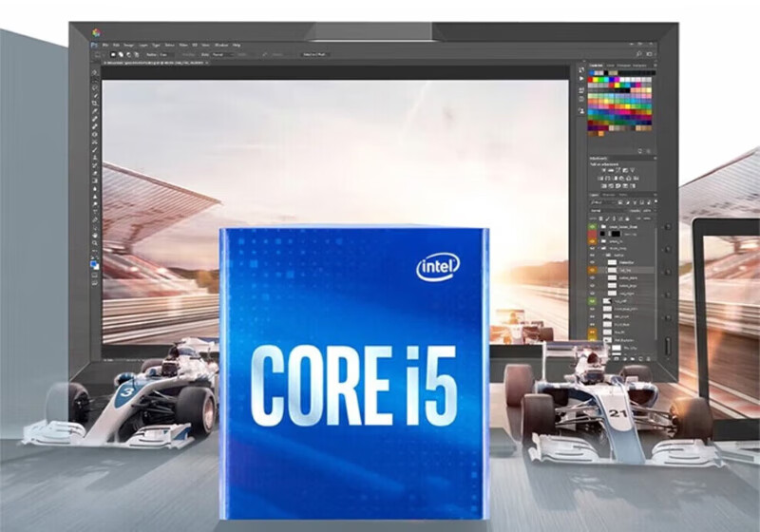Open the search icon in the options bar
Viewport: 760px width, 532px height.
[638, 54]
